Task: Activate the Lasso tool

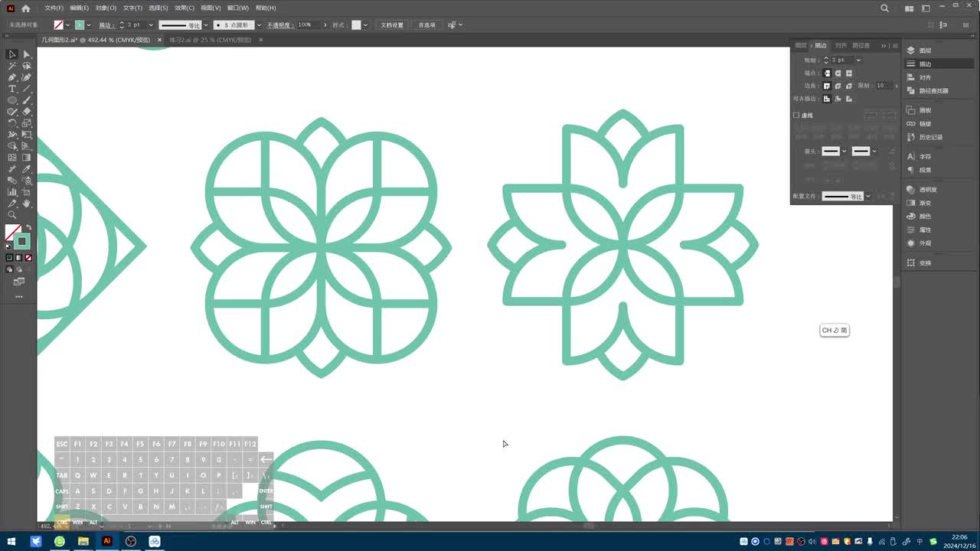Action: click(27, 66)
